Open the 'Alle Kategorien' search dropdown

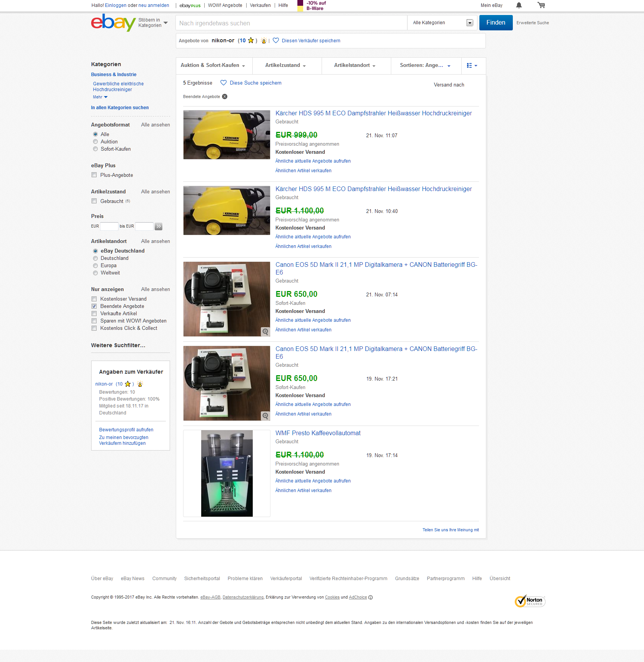[x=442, y=23]
